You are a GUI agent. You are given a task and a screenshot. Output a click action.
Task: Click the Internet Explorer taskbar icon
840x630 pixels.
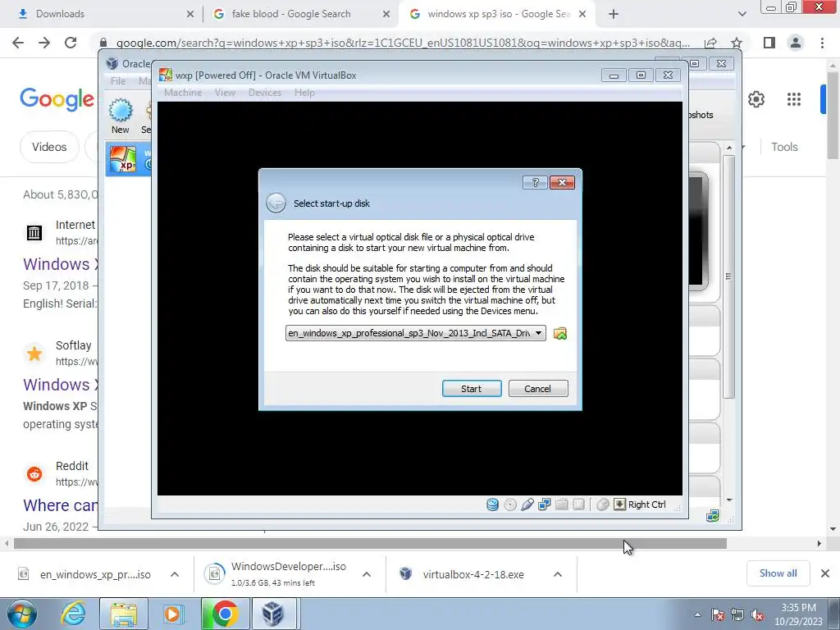(73, 614)
